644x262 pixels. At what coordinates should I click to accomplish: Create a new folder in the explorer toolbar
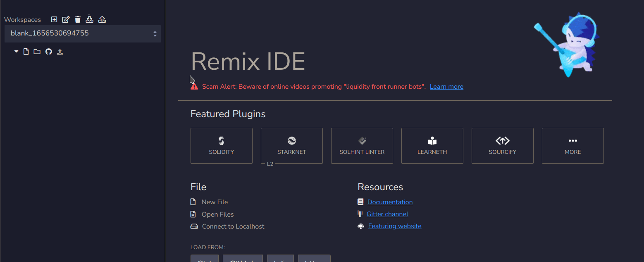click(37, 52)
